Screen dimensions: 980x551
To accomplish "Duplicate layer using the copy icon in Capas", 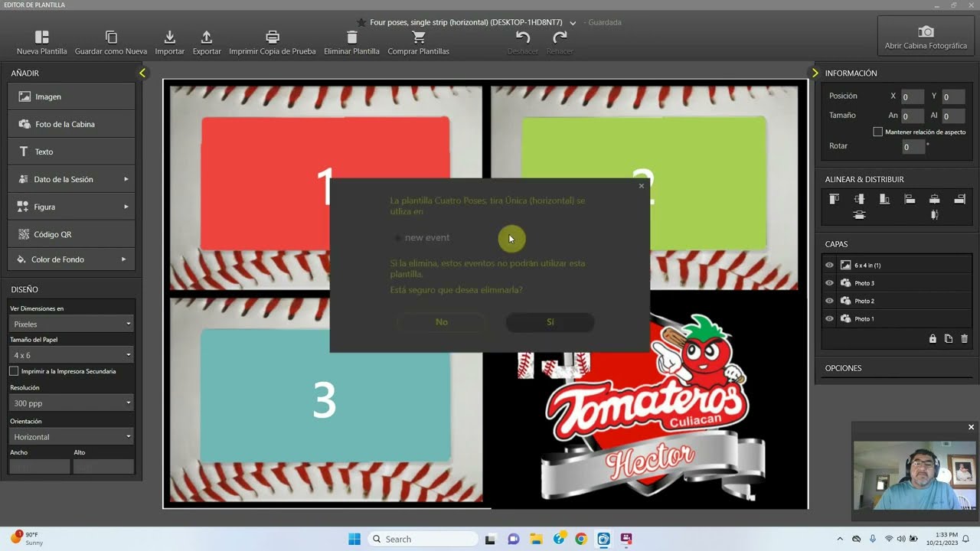I will coord(949,338).
